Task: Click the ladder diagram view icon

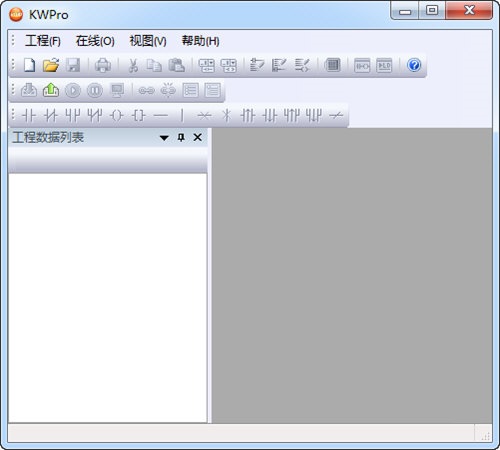Action: (362, 65)
